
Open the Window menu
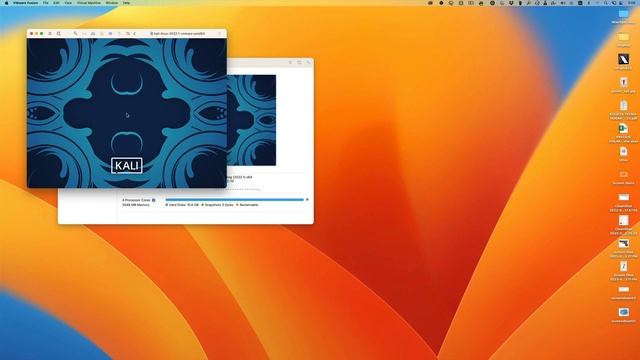pyautogui.click(x=111, y=3)
